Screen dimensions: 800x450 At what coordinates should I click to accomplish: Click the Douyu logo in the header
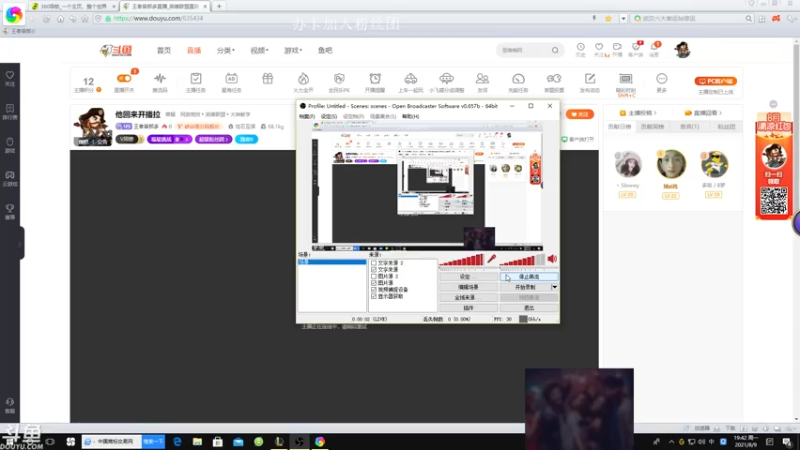coord(116,51)
